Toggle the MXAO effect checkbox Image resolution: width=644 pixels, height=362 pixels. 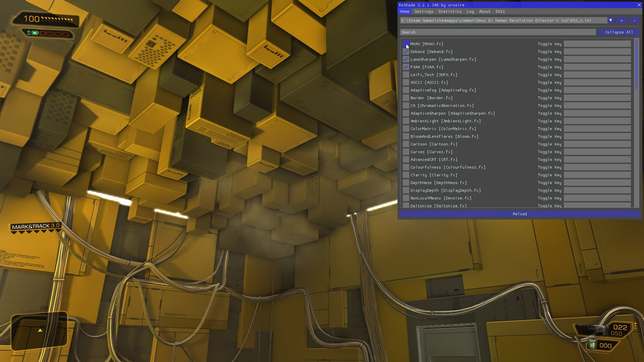coord(406,44)
